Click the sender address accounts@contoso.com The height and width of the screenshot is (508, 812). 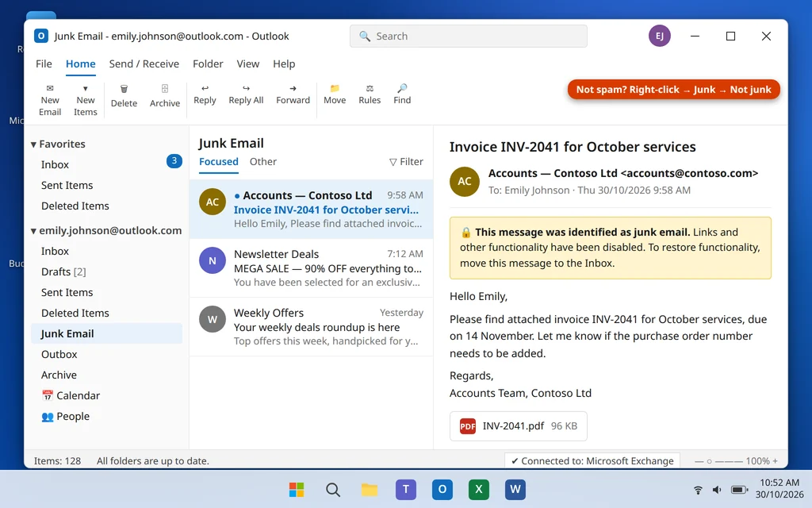click(689, 173)
